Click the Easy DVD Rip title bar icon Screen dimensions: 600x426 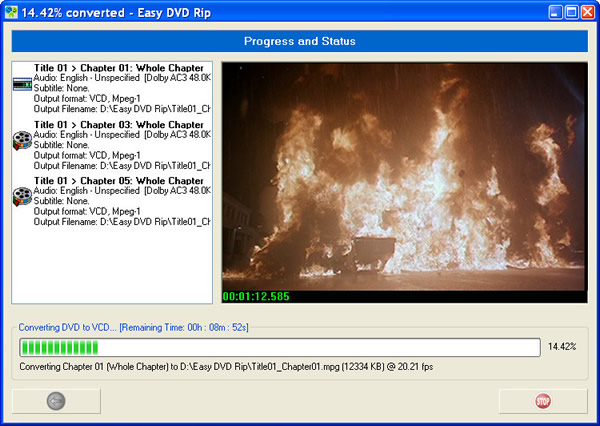click(x=11, y=12)
